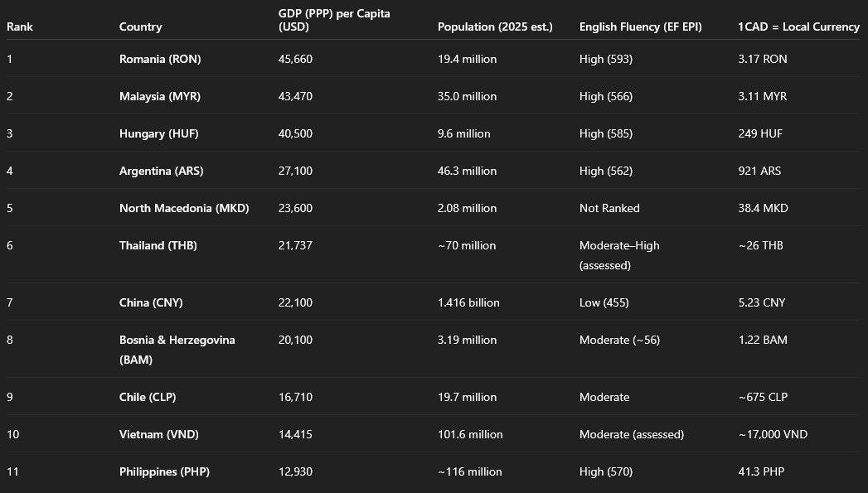Select the Malaysia (MYR) cell
The image size is (868, 493).
[x=160, y=96]
